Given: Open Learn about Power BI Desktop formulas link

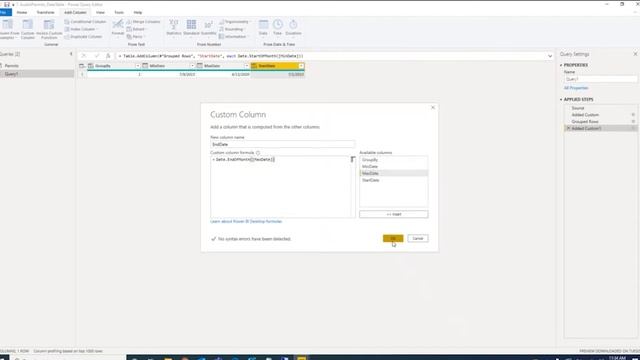Looking at the screenshot, I should pos(246,221).
